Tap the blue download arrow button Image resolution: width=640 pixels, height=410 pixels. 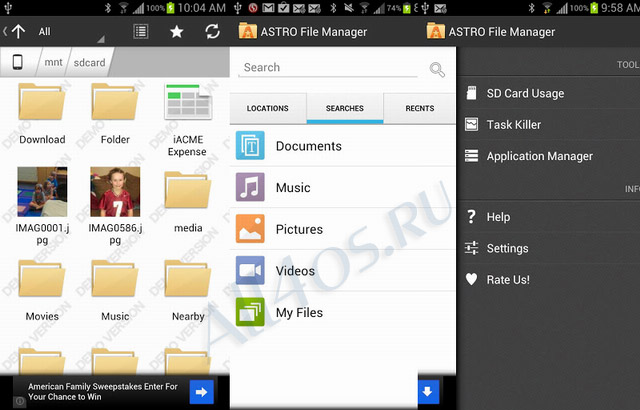[428, 392]
